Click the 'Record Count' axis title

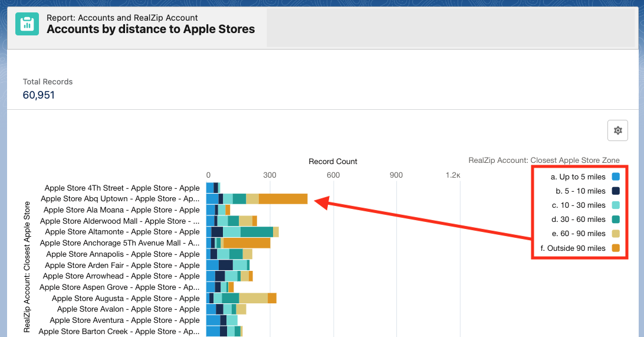pyautogui.click(x=333, y=162)
